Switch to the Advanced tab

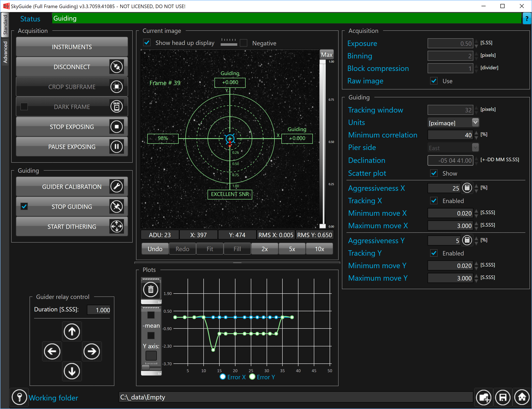pyautogui.click(x=5, y=52)
